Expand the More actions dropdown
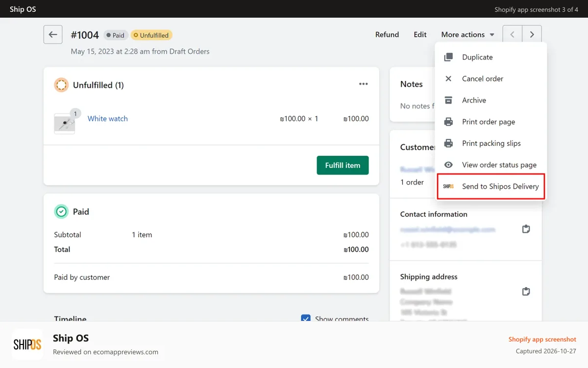Image resolution: width=588 pixels, height=368 pixels. [467, 35]
